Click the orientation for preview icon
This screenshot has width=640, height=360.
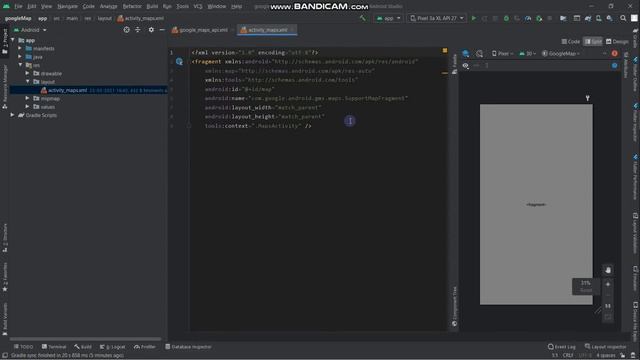point(480,53)
